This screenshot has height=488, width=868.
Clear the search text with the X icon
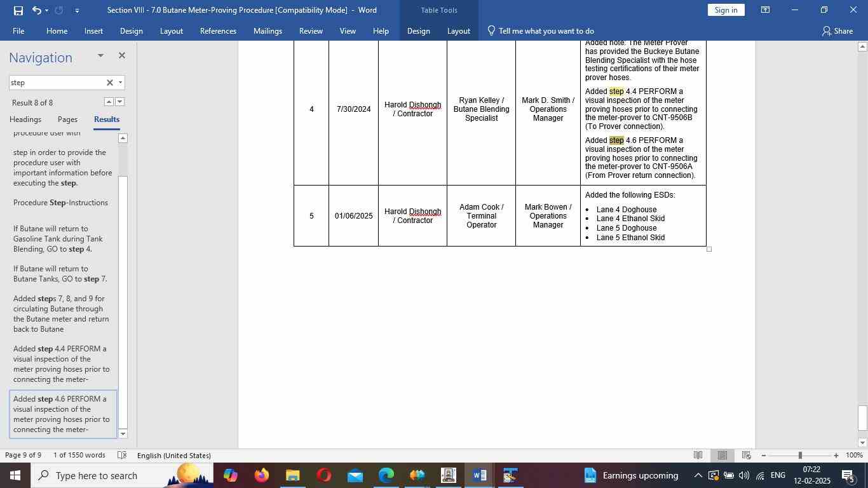[109, 83]
